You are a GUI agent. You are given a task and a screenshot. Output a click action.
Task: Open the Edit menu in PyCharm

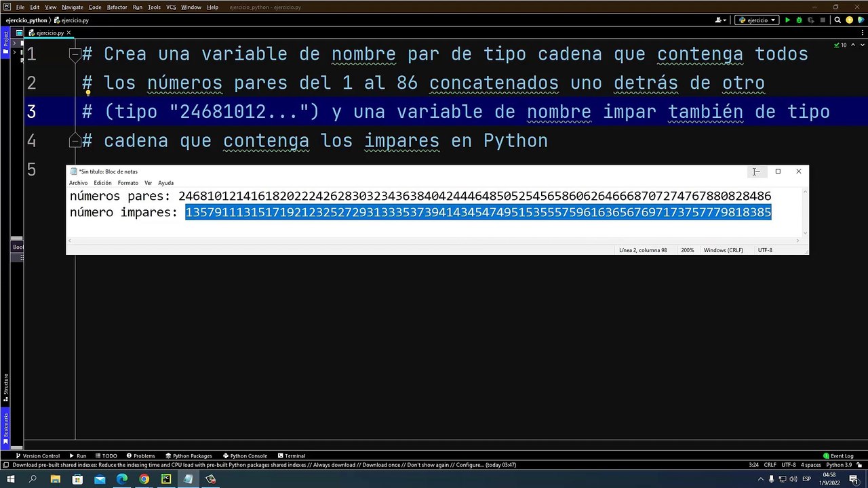35,7
